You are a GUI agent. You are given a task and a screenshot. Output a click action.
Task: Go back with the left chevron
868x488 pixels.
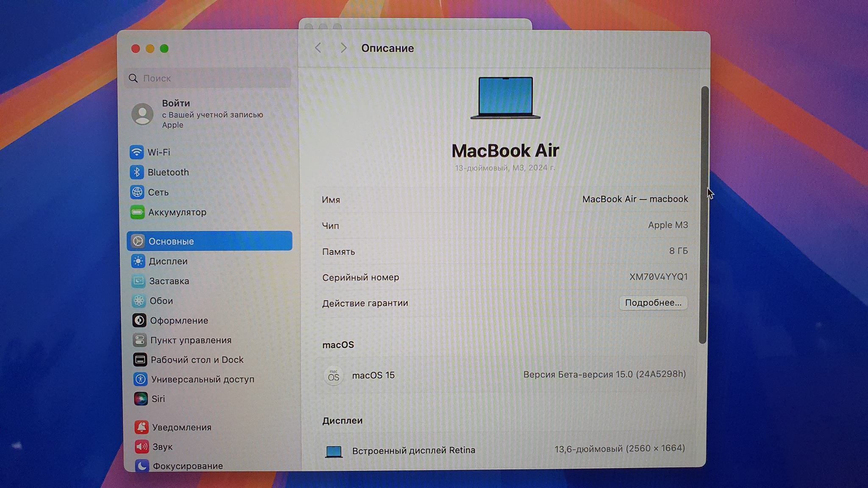coord(318,48)
